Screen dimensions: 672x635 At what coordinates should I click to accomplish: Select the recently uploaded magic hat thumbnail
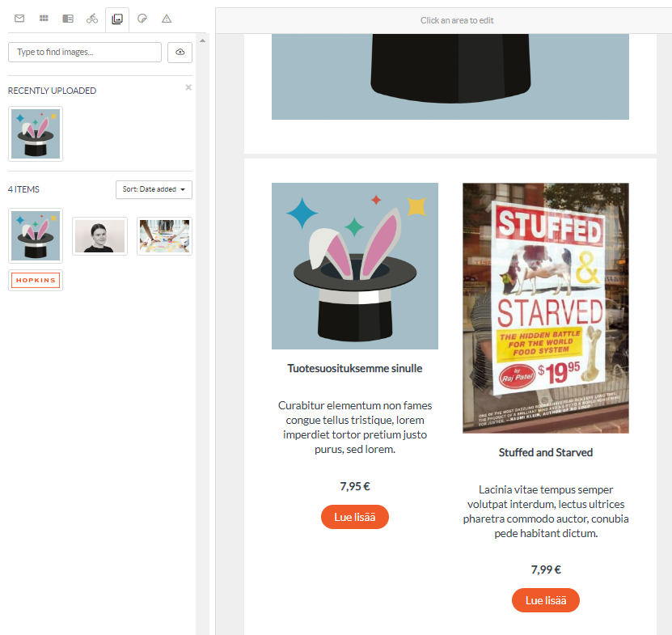(36, 133)
